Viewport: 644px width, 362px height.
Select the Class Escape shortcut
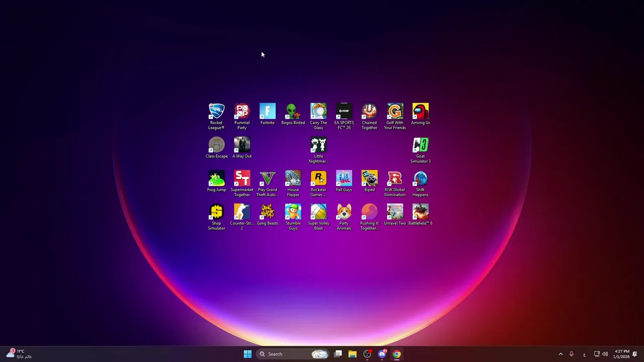pos(216,148)
